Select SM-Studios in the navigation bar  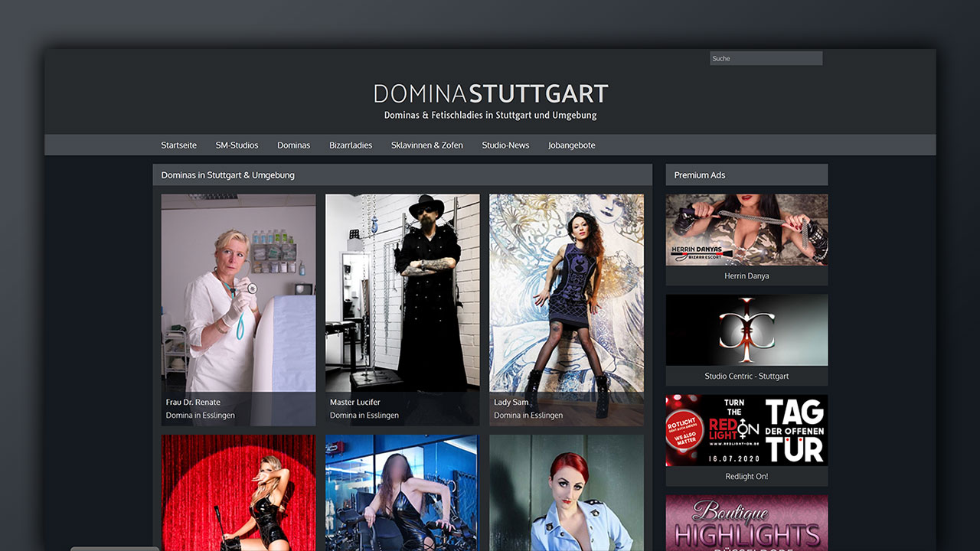237,145
